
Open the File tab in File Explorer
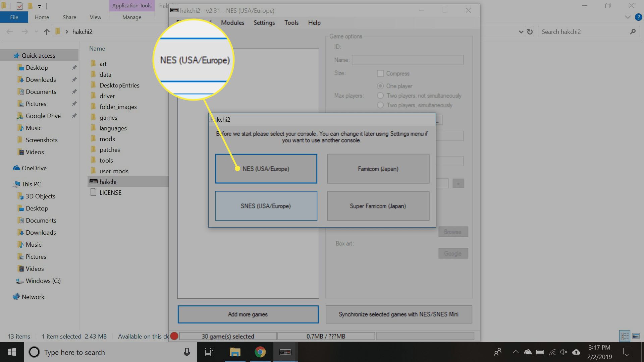[14, 17]
